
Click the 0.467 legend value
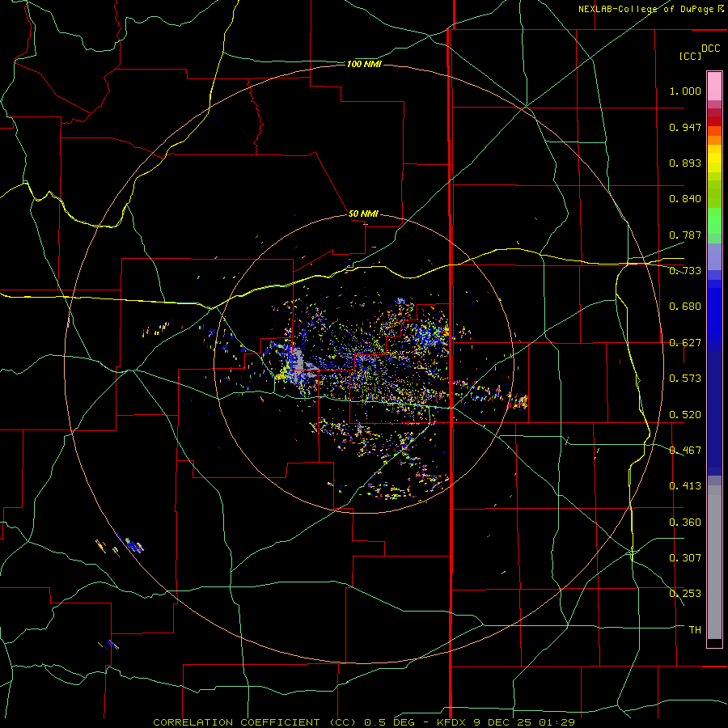685,450
